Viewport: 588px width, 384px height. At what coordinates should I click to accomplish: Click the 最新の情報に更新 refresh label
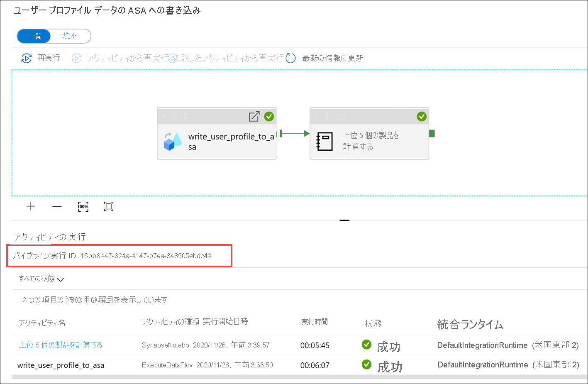333,58
